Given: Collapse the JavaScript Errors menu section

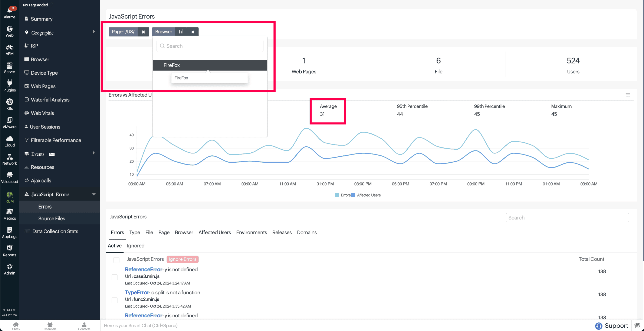Looking at the screenshot, I should (93, 194).
